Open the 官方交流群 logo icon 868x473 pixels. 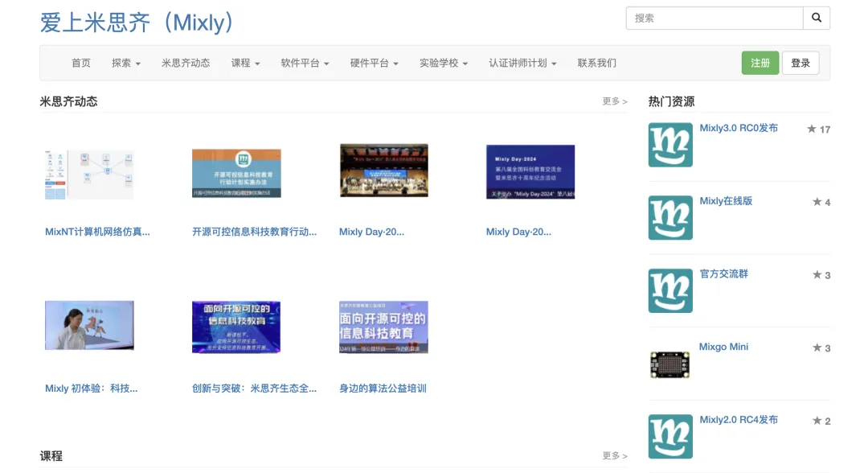point(670,290)
